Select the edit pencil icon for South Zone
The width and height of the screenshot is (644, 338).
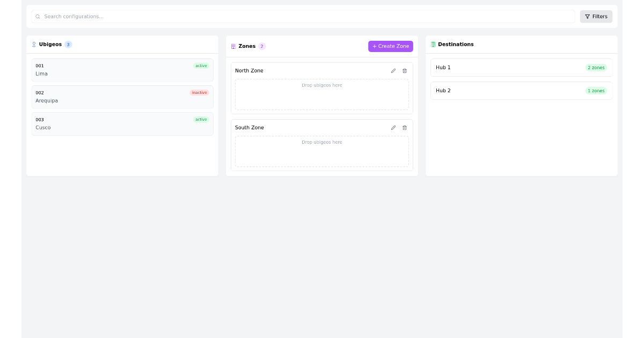(393, 128)
